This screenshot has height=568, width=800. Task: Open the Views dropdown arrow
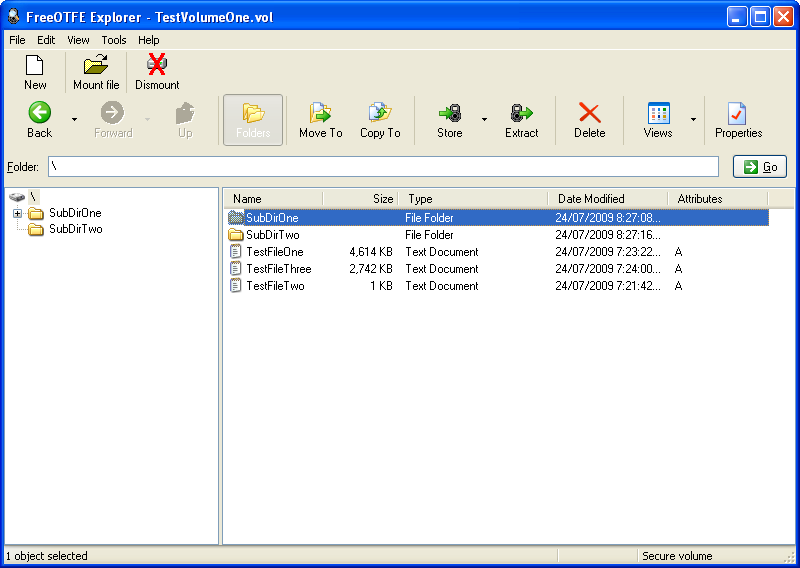point(693,120)
